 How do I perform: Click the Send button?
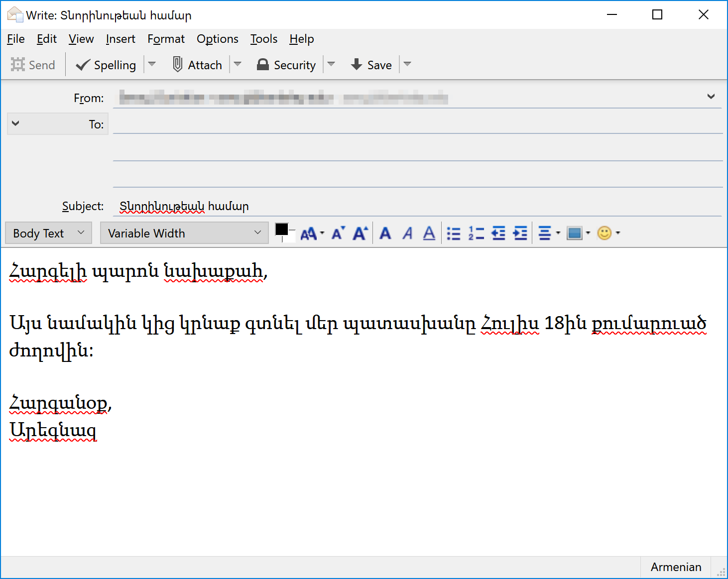(x=33, y=65)
